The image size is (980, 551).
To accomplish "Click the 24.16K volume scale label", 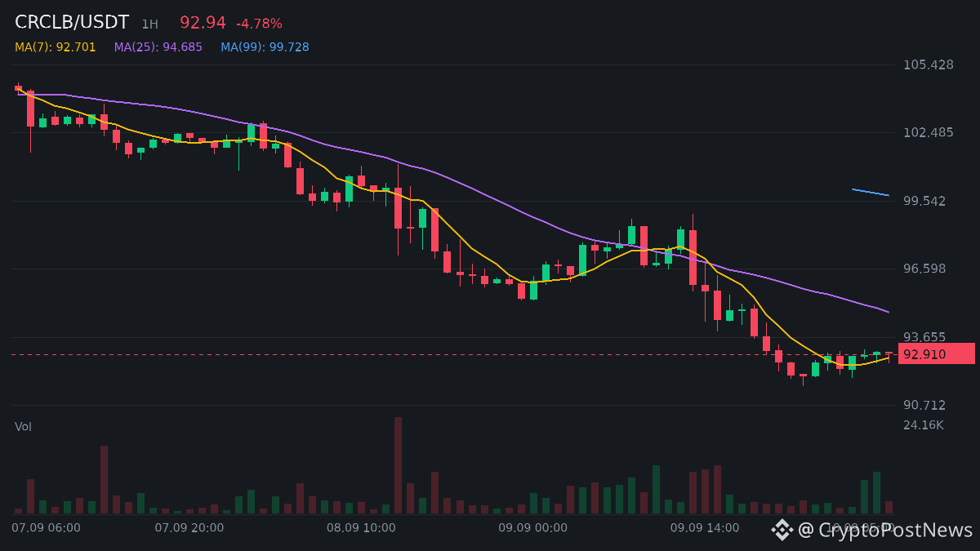I will pyautogui.click(x=924, y=424).
